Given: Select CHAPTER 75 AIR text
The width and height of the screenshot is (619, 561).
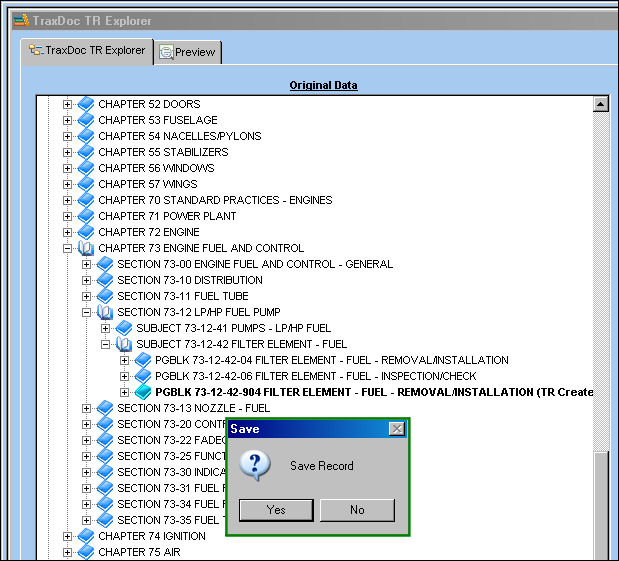Looking at the screenshot, I should point(139,552).
